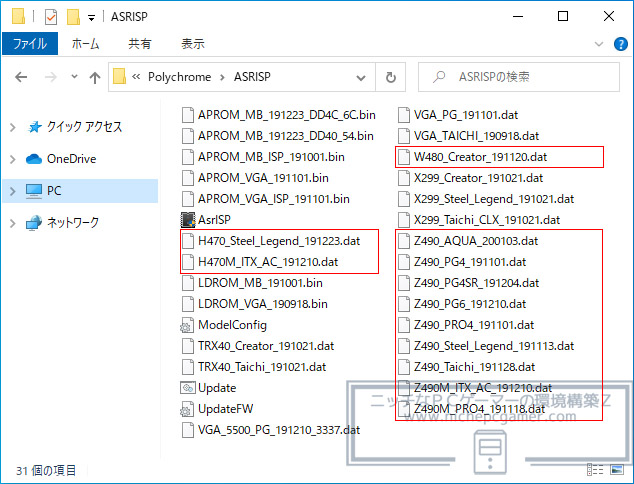Select Z490_PG4_191101.dat file

click(462, 262)
